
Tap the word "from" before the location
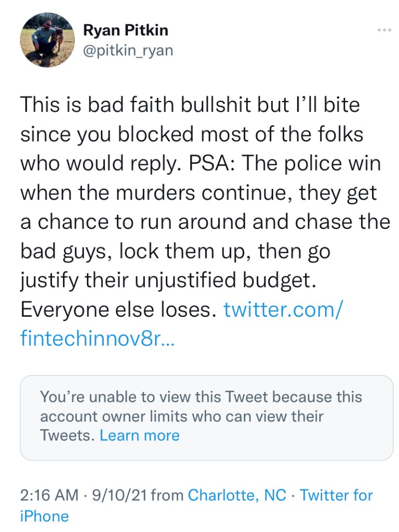coord(167,495)
